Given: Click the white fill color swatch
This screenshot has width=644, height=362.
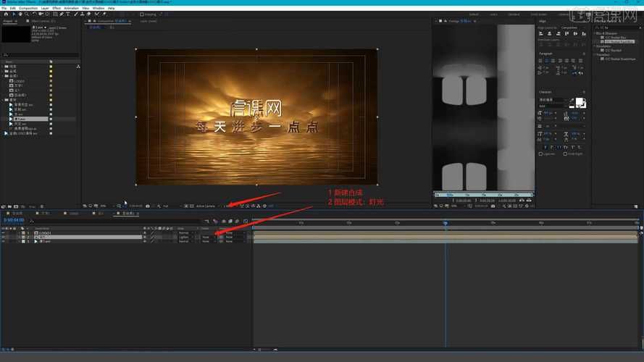Looking at the screenshot, I should coord(580,101).
